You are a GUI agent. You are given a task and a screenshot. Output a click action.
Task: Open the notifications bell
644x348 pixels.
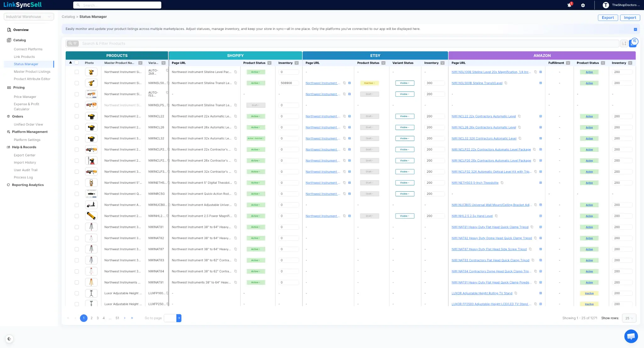click(569, 5)
